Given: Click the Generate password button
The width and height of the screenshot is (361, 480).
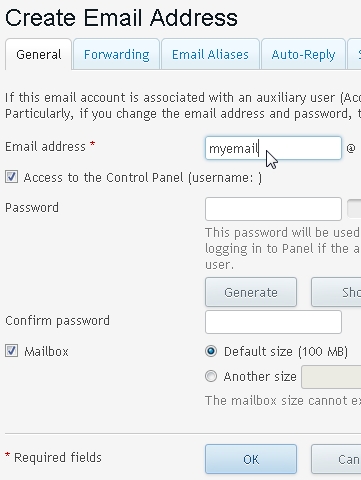Looking at the screenshot, I should tap(251, 292).
